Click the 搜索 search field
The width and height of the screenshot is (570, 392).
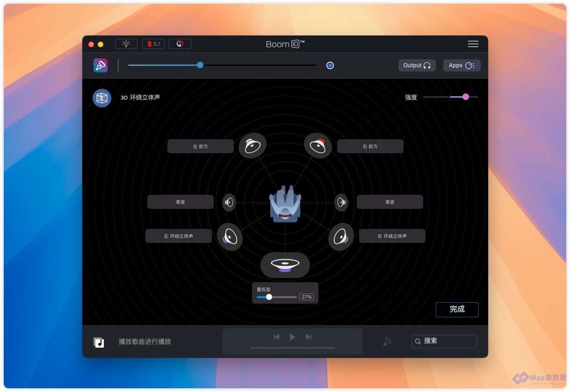(x=444, y=342)
